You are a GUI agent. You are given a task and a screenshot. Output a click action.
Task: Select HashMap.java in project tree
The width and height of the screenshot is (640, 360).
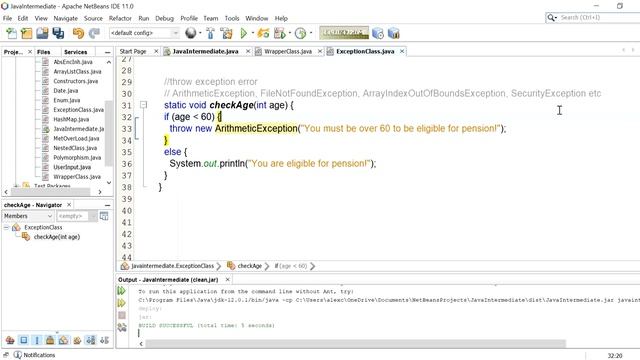pos(71,119)
